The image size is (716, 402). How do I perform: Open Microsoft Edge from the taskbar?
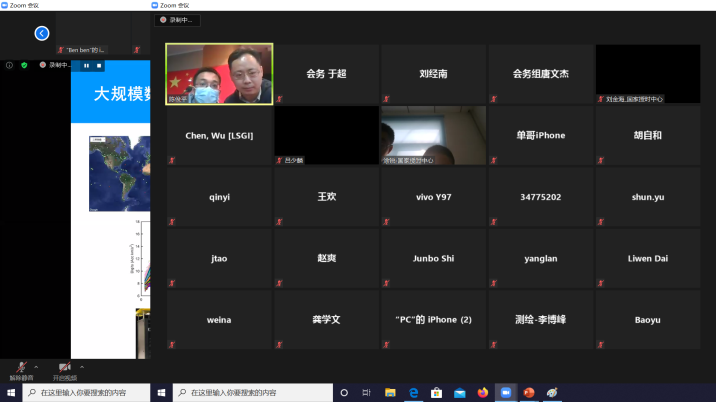412,393
